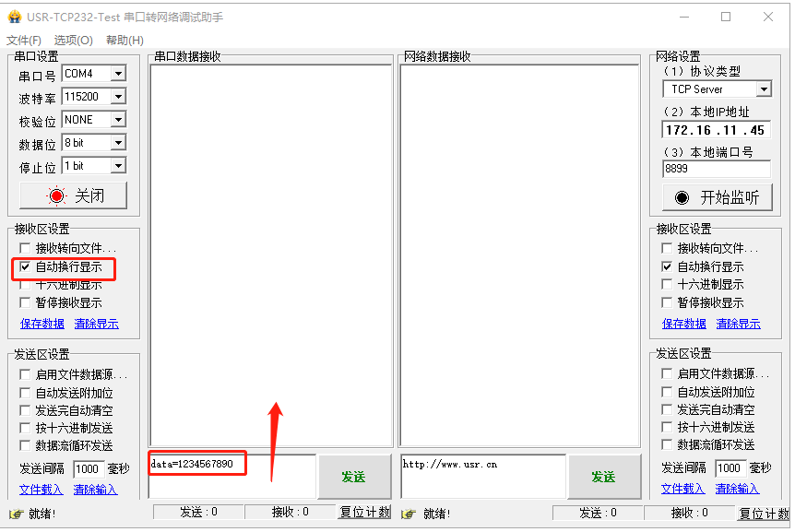Check data loop sending in network send settings
This screenshot has width=795, height=532.
click(x=667, y=444)
